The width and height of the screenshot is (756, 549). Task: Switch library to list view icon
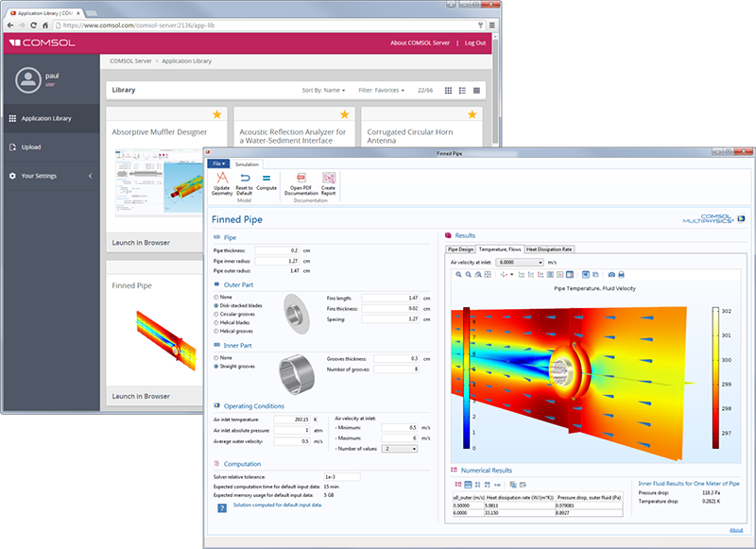462,90
